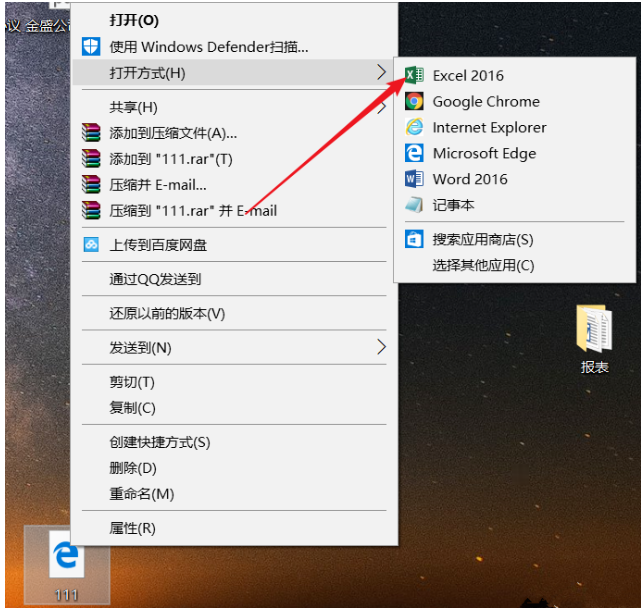641x613 pixels.
Task: Click the 报表 folder name label
Action: [594, 367]
